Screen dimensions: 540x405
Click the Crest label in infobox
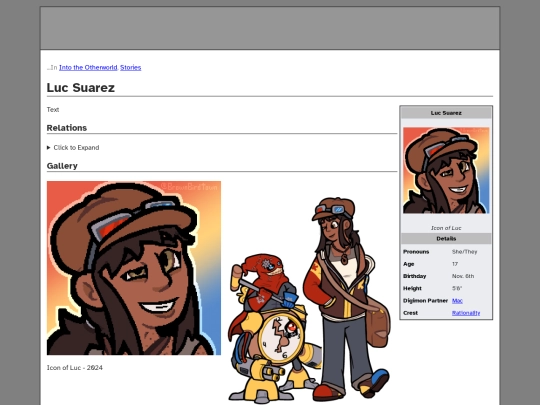coord(410,313)
